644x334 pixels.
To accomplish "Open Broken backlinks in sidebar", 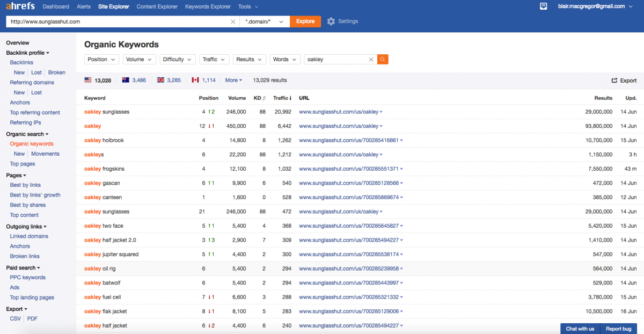I will point(57,72).
